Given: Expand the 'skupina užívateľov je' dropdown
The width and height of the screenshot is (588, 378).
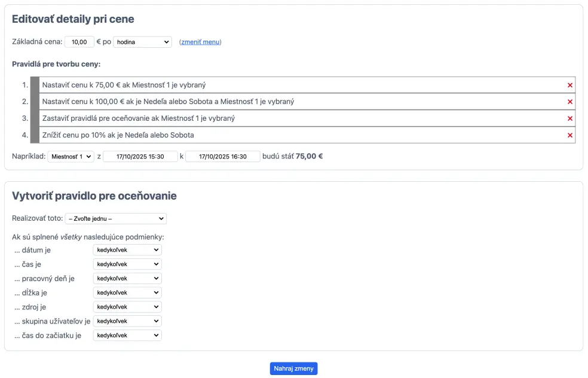Looking at the screenshot, I should [127, 322].
